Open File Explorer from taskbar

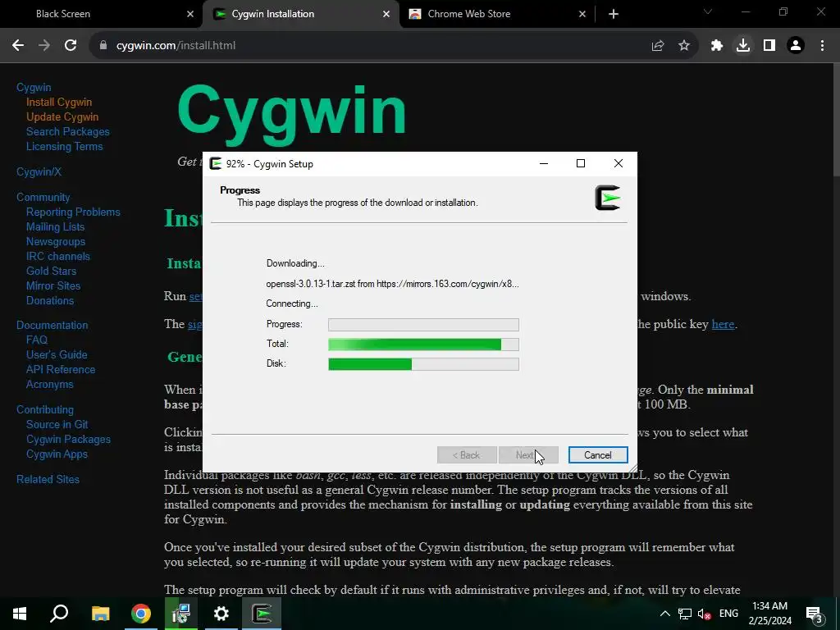pyautogui.click(x=100, y=614)
